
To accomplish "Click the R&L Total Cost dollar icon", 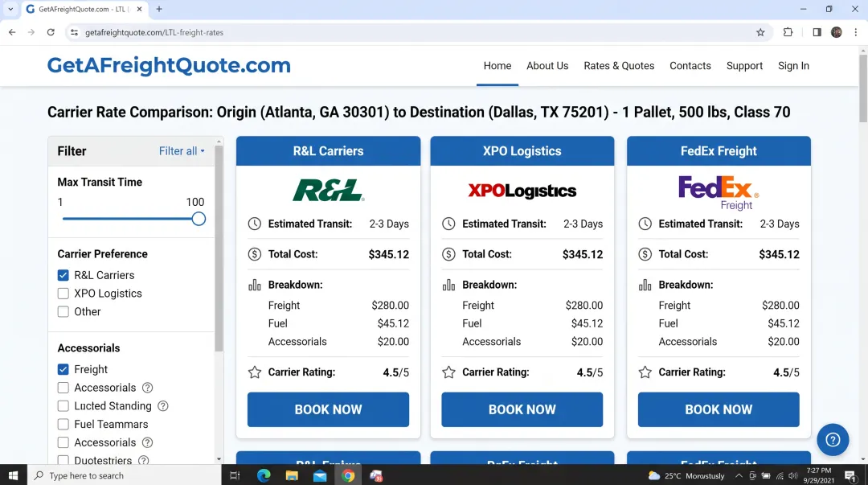I will coord(254,254).
